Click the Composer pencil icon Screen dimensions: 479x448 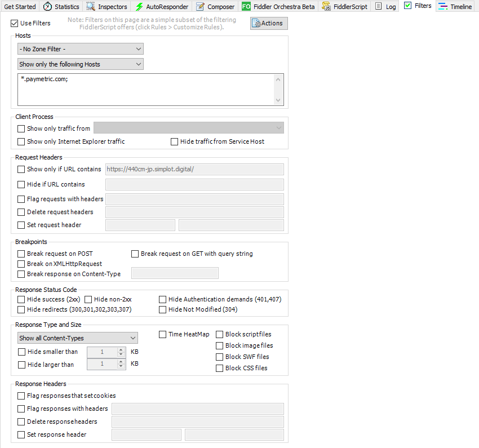[x=200, y=7]
